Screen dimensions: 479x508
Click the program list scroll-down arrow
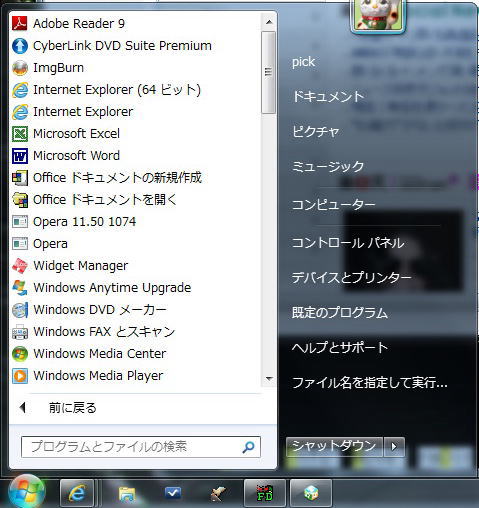pos(269,379)
